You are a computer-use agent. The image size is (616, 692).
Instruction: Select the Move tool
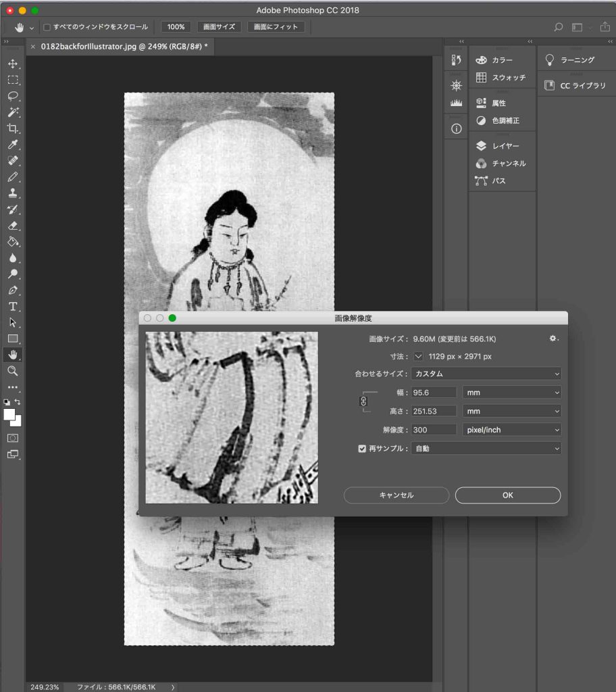(13, 64)
